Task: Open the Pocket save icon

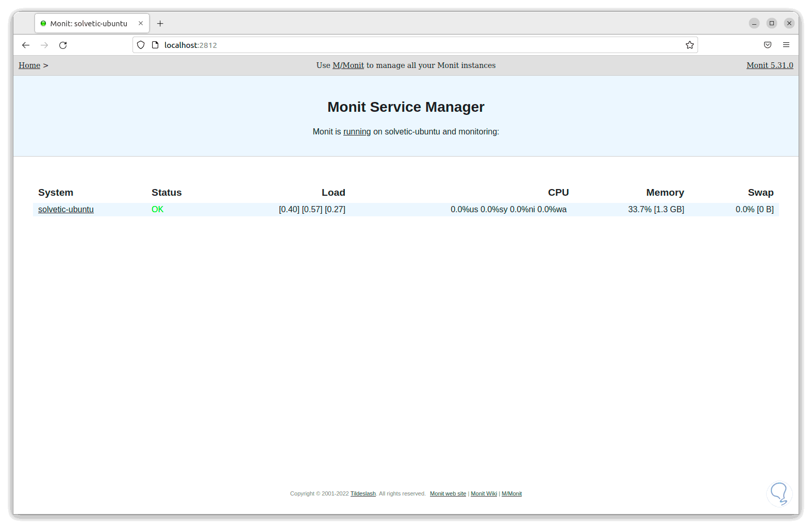Action: point(768,45)
